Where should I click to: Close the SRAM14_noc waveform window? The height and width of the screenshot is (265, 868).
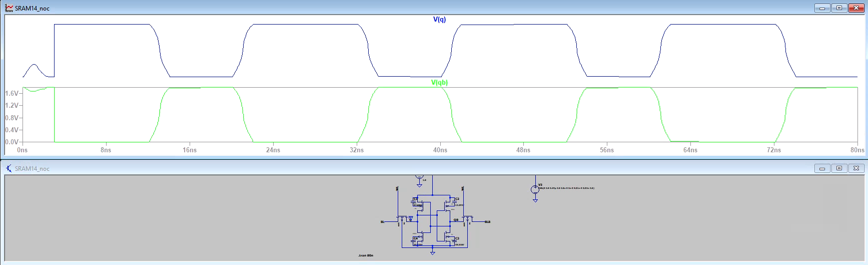856,8
